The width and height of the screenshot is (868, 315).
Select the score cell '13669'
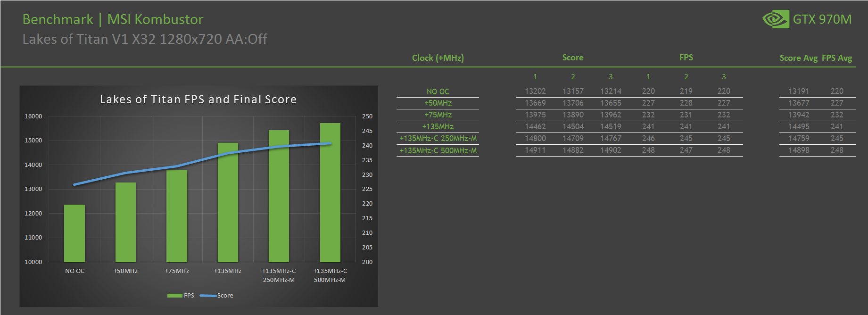coord(535,103)
